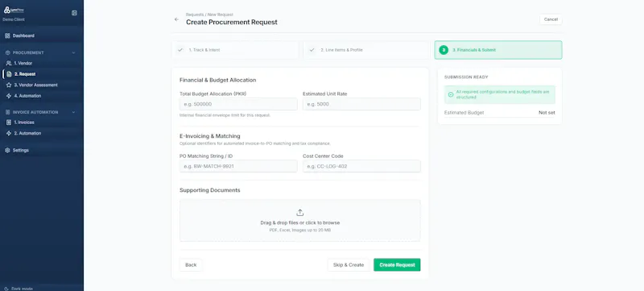The width and height of the screenshot is (644, 291).
Task: Click lightning icon for 4. Automation
Action: tap(9, 96)
